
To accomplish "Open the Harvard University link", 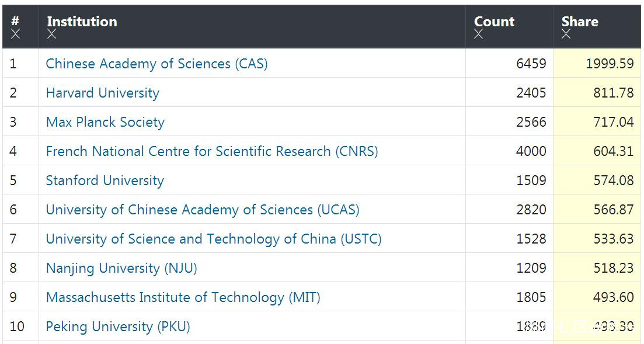I will point(102,93).
